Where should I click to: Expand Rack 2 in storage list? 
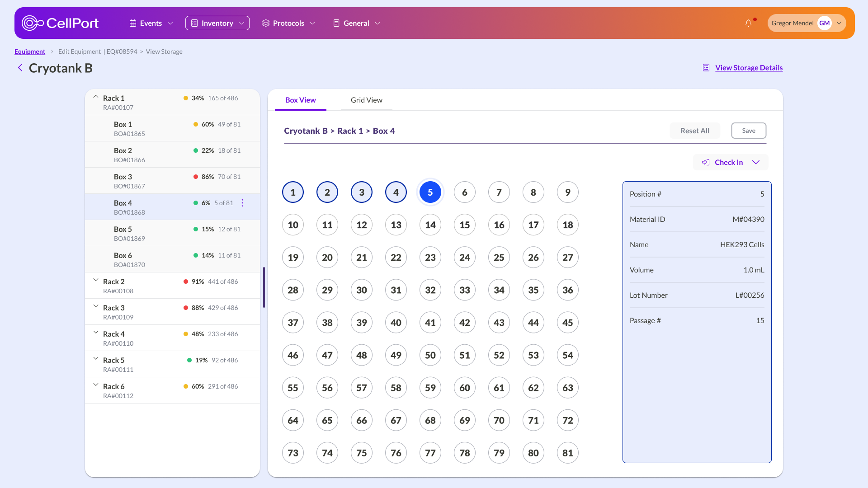click(x=96, y=281)
